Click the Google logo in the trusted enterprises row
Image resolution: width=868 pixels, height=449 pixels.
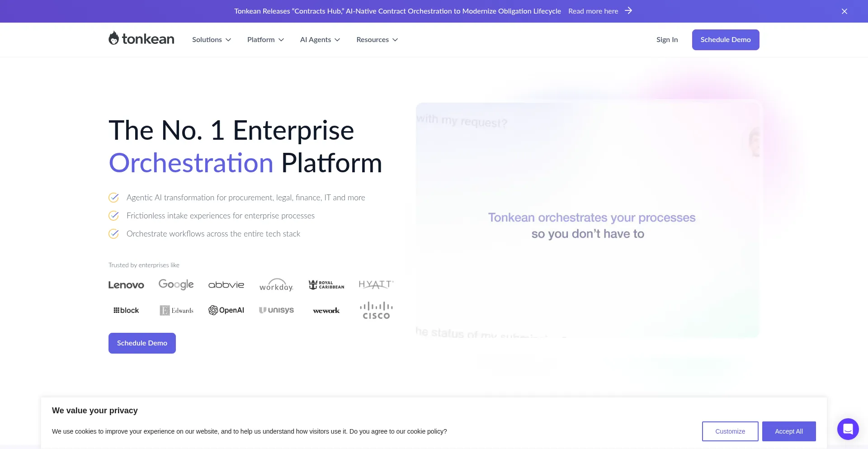176,284
